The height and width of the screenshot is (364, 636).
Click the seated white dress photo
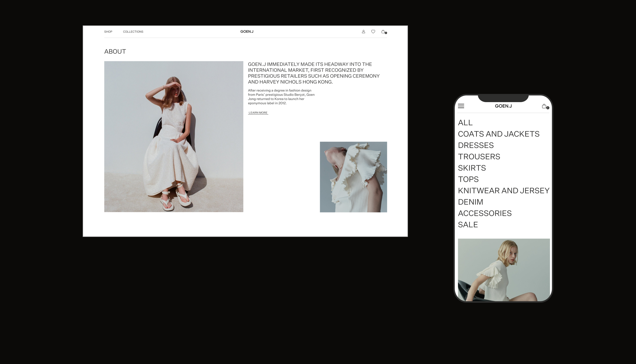pos(174,137)
